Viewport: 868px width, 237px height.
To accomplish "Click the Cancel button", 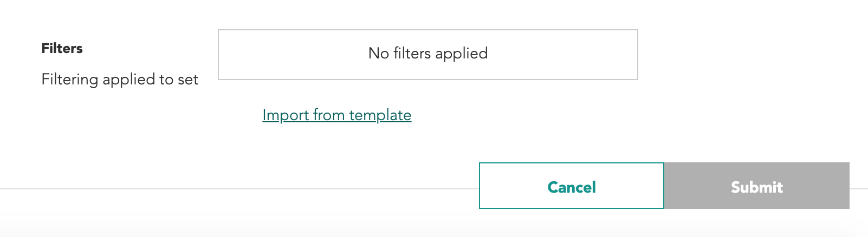I will 571,186.
